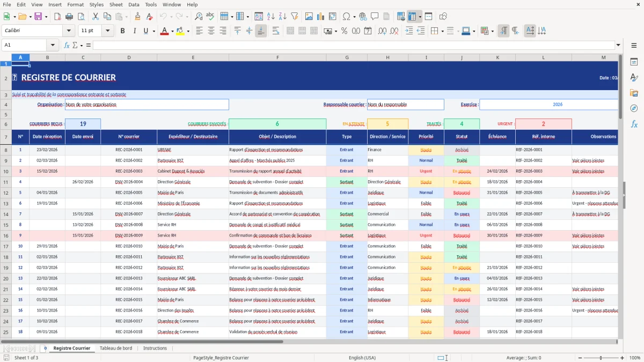Toggle underline formatting

(x=145, y=31)
